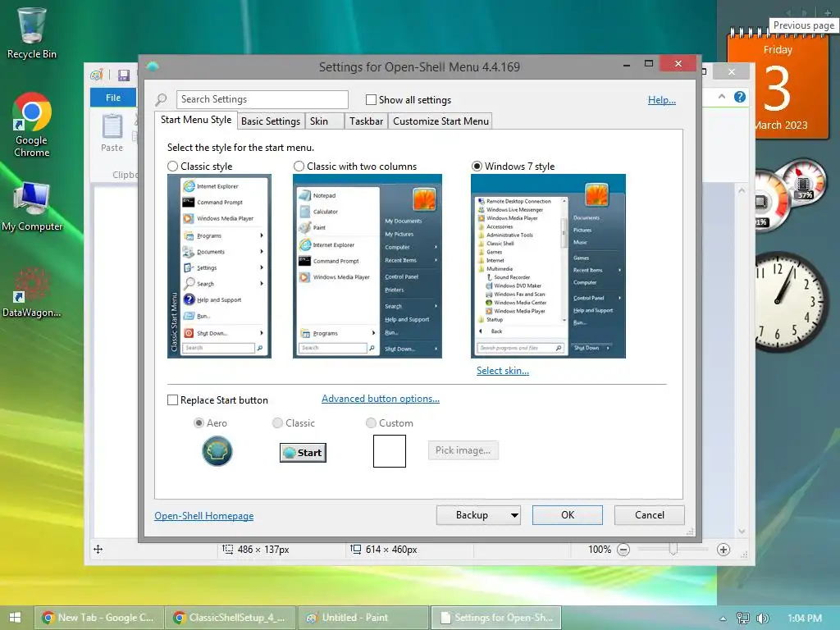Click the Pick image button
Viewport: 840px width, 630px height.
tap(463, 450)
